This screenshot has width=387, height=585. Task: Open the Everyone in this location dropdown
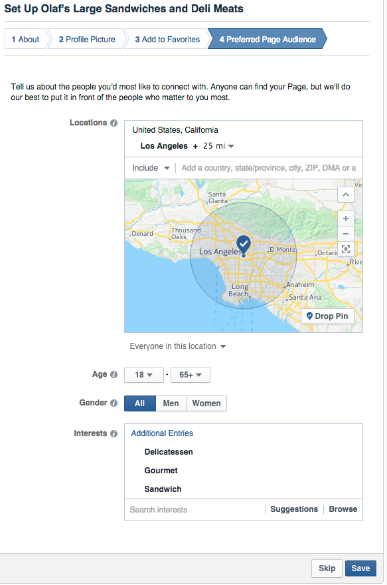click(x=178, y=346)
